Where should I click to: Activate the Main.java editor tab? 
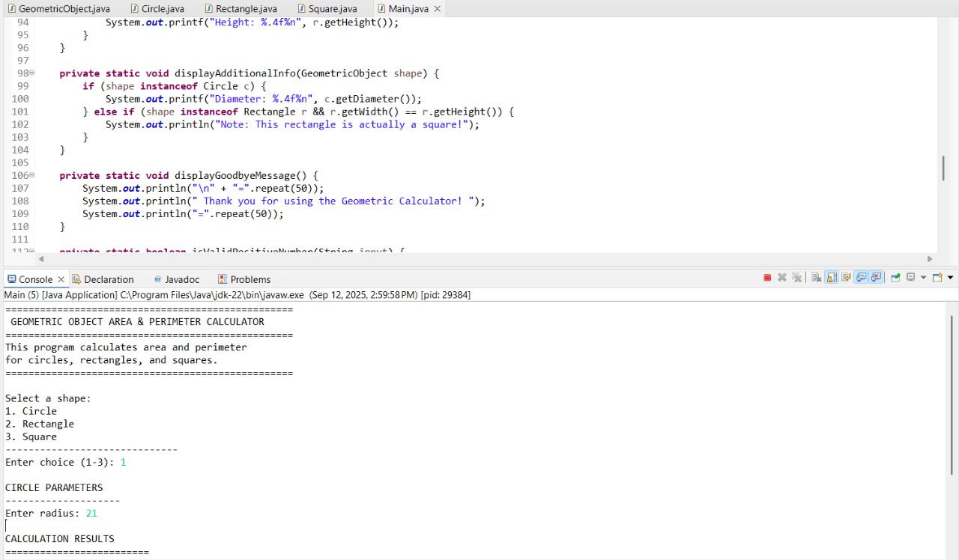click(x=408, y=9)
